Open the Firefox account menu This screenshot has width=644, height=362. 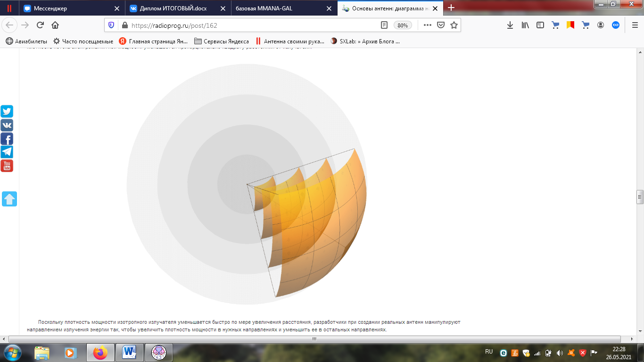(x=601, y=25)
